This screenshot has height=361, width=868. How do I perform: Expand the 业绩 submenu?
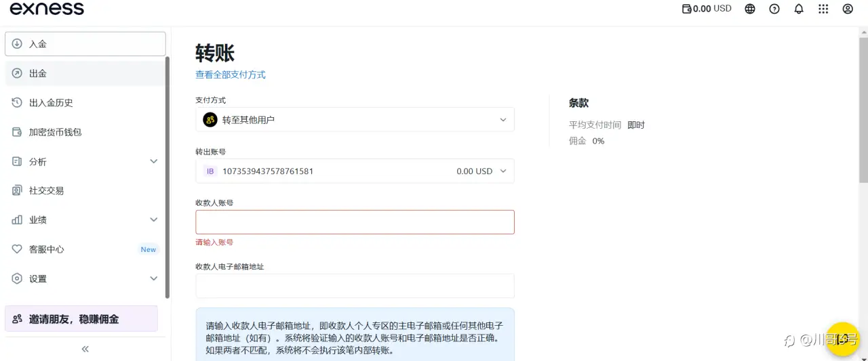(x=153, y=220)
